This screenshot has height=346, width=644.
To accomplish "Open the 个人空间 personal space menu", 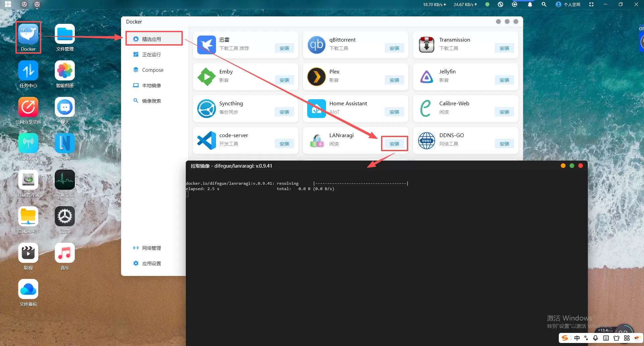I will [568, 4].
